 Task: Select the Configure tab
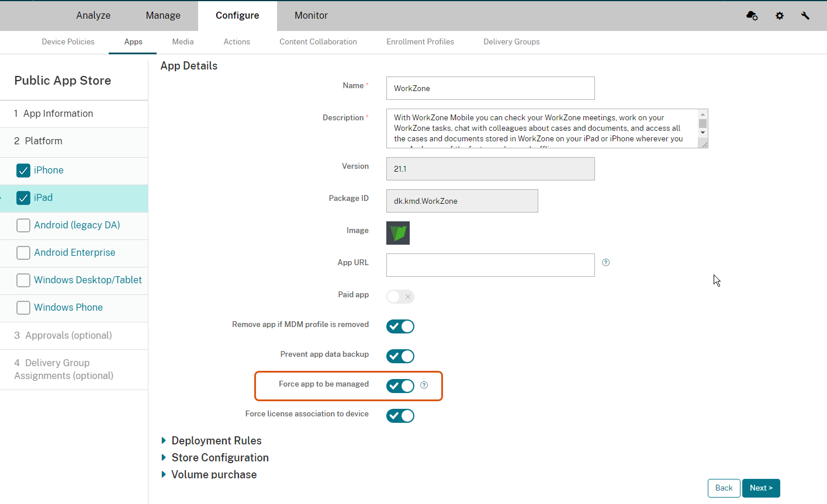tap(237, 16)
